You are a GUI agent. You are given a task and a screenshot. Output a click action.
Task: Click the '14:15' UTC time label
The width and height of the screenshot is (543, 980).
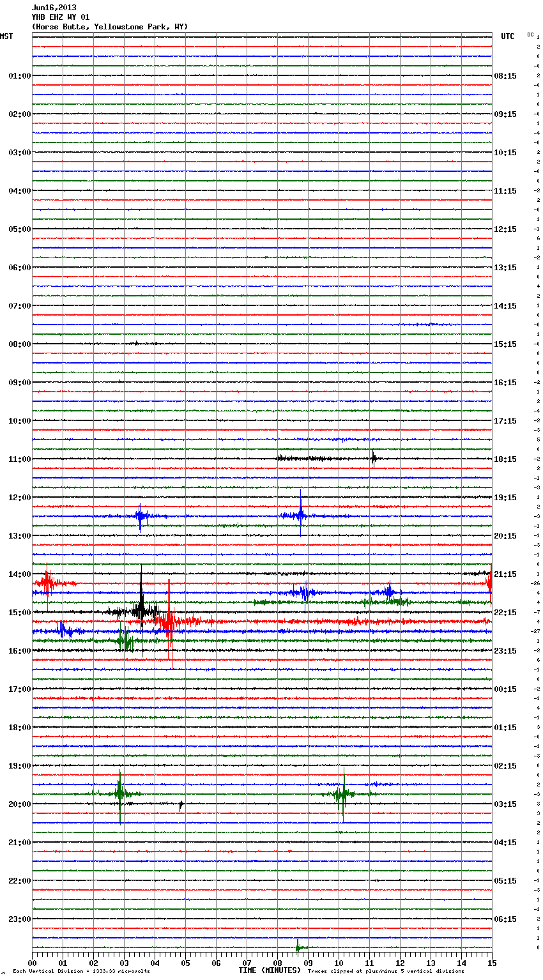pyautogui.click(x=505, y=306)
